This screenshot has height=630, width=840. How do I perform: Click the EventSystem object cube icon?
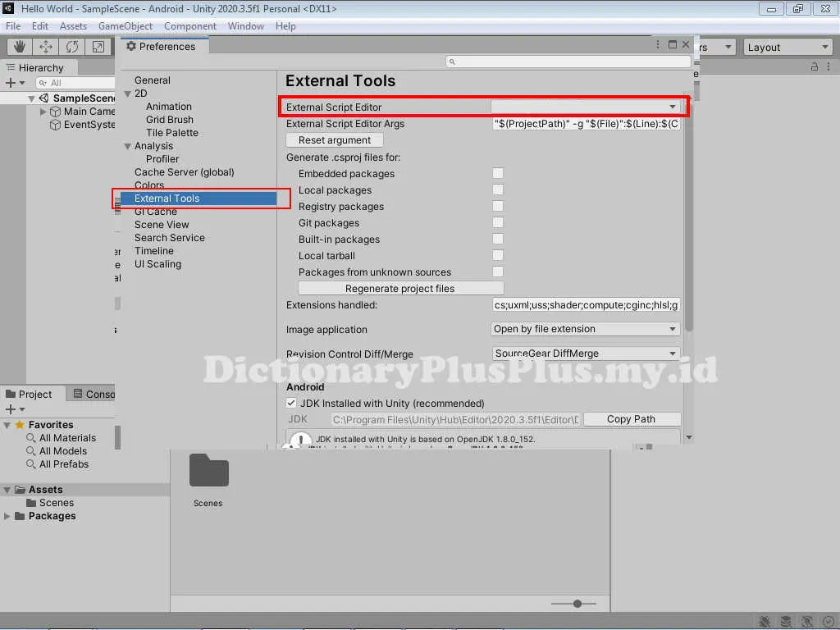(x=55, y=125)
